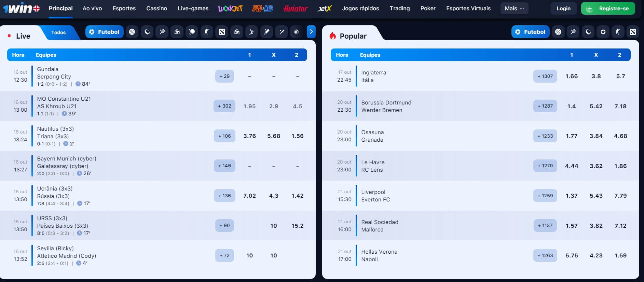The height and width of the screenshot is (282, 644).
Task: Select 15.2 odds for Países Baixos
Action: 297,226
